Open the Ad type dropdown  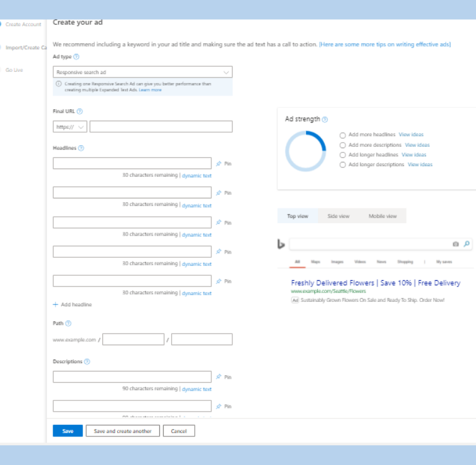pos(143,73)
